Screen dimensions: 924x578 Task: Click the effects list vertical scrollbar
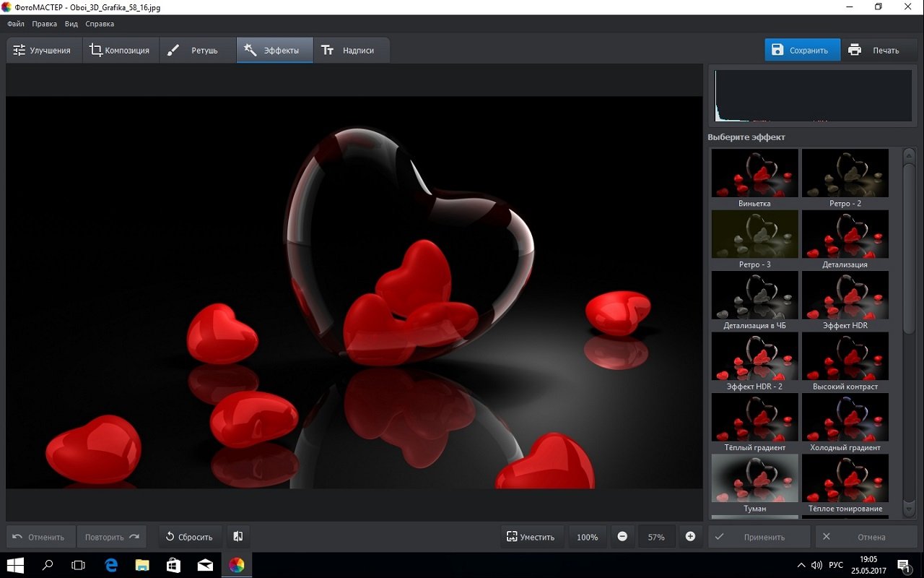[x=909, y=249]
